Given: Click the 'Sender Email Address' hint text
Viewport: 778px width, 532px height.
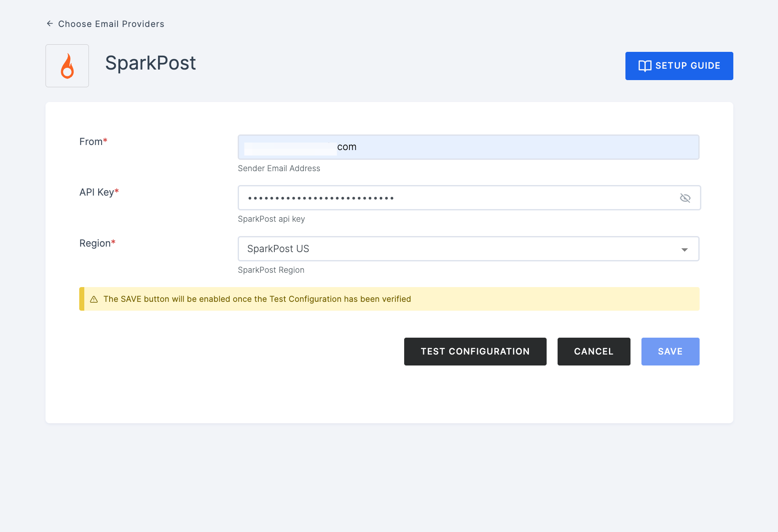Looking at the screenshot, I should 279,168.
